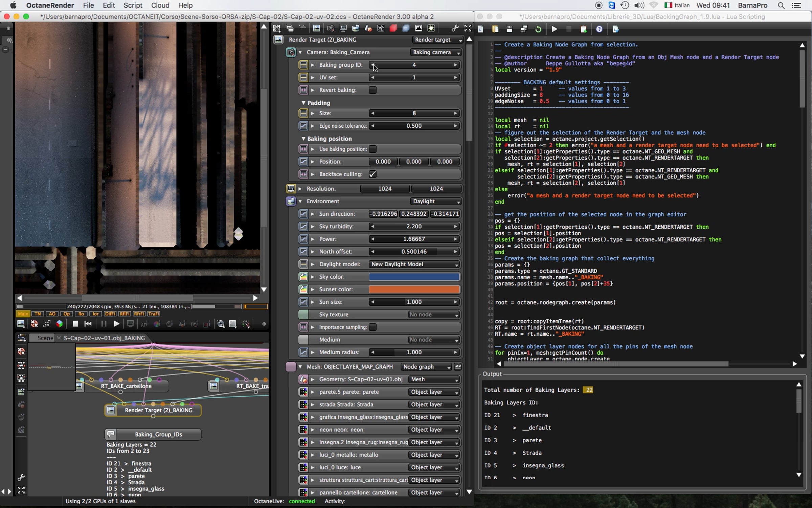Open Spotlight search in the menu bar
Screen dimensions: 812x508
click(x=781, y=5)
